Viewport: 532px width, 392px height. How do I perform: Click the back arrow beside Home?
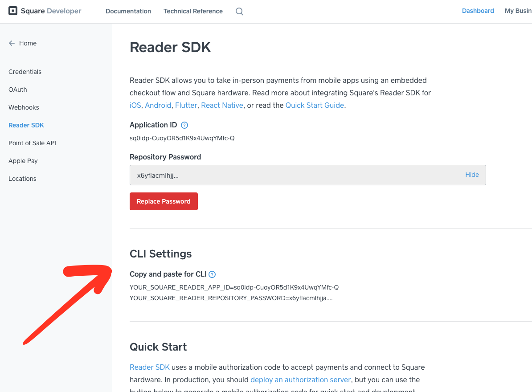point(12,43)
